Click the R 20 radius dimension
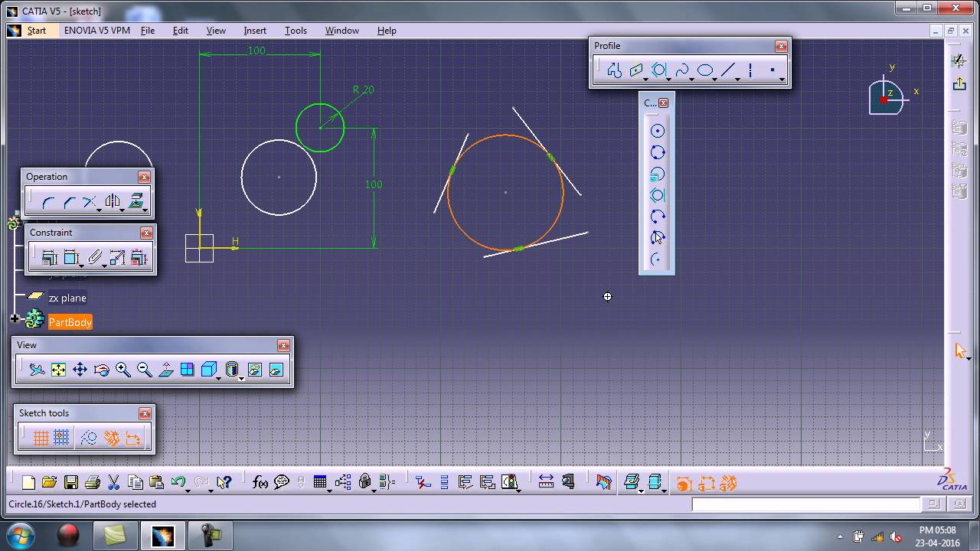Viewport: 980px width, 551px height. coord(363,90)
